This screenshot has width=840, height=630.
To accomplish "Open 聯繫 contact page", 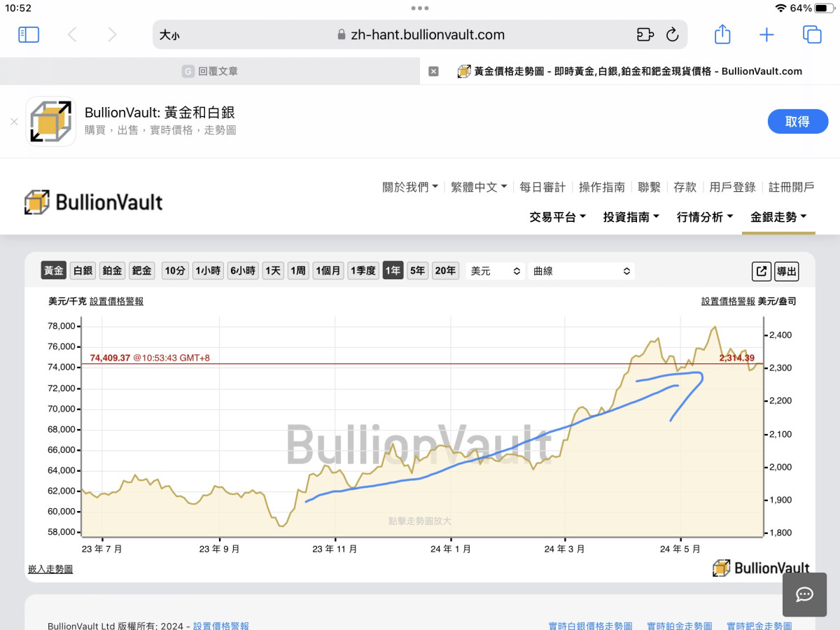I will click(650, 187).
